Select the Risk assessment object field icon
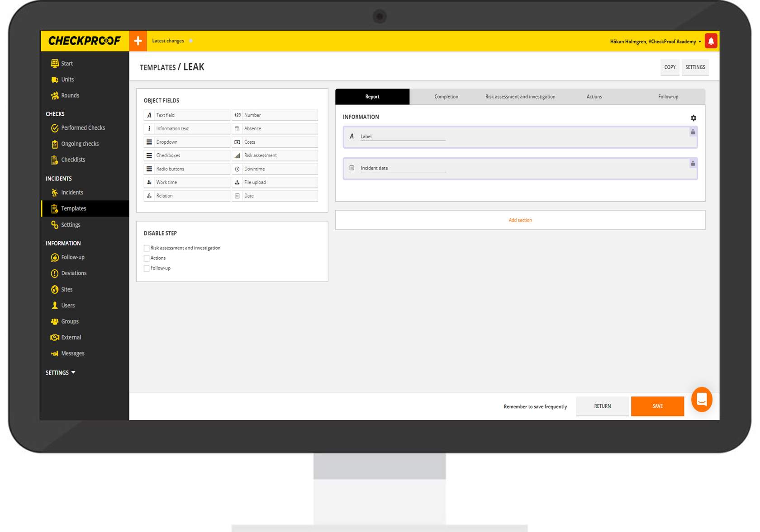 [237, 155]
